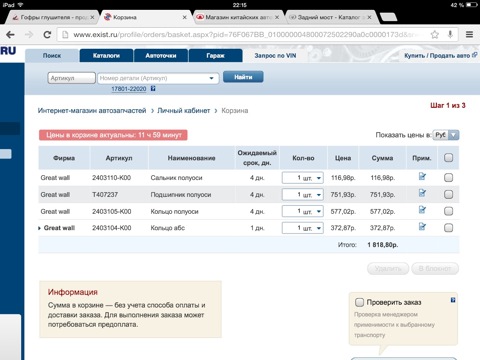This screenshot has width=480, height=360.
Task: Click the Найти search button
Action: 243,77
